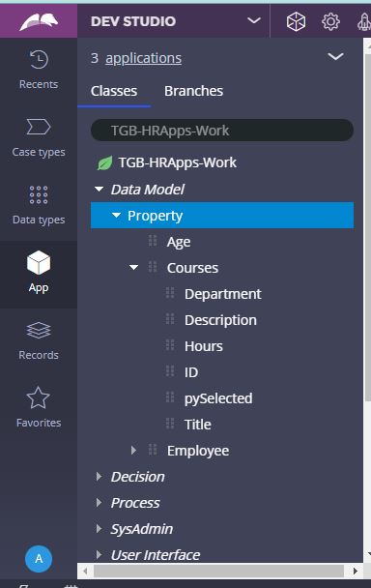Click the drag handle next to pySelected
This screenshot has width=371, height=588.
tap(170, 397)
